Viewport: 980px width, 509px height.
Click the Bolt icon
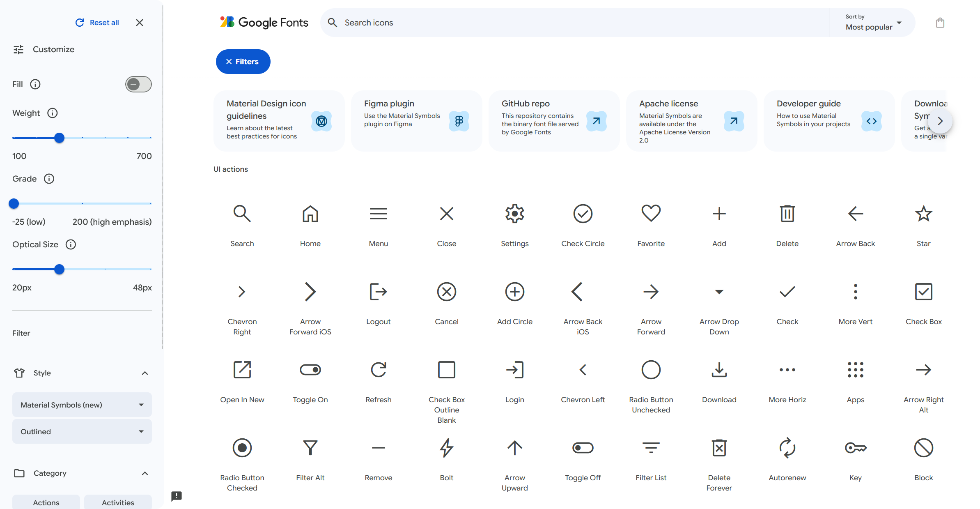[x=446, y=448]
